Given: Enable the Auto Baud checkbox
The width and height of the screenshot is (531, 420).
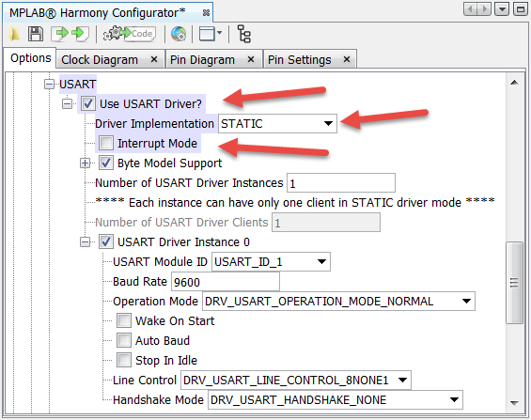Looking at the screenshot, I should 124,340.
